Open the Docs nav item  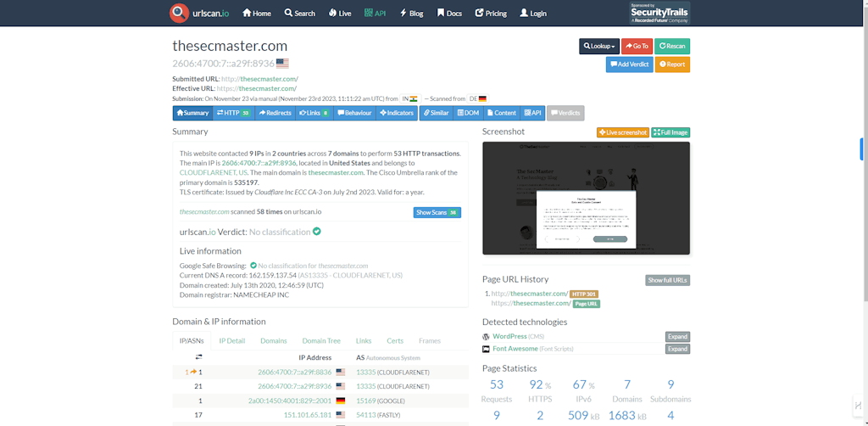tap(449, 14)
